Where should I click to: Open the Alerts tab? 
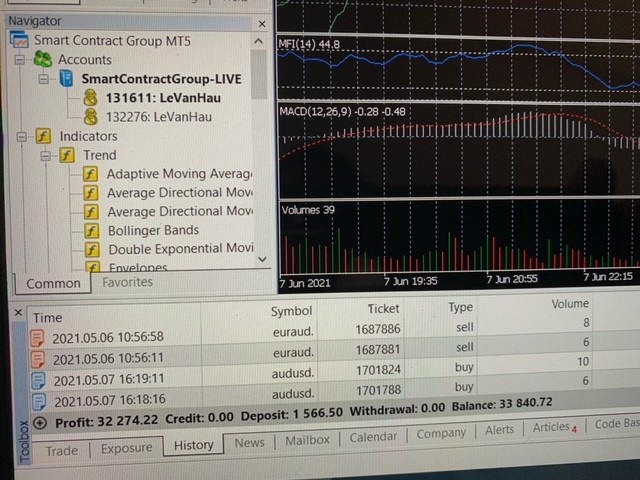(x=500, y=430)
